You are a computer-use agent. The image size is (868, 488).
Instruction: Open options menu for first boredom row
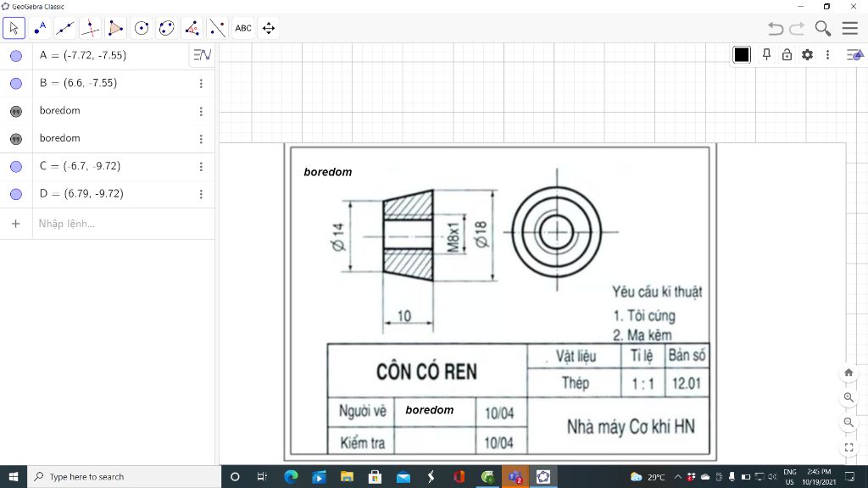coord(201,111)
